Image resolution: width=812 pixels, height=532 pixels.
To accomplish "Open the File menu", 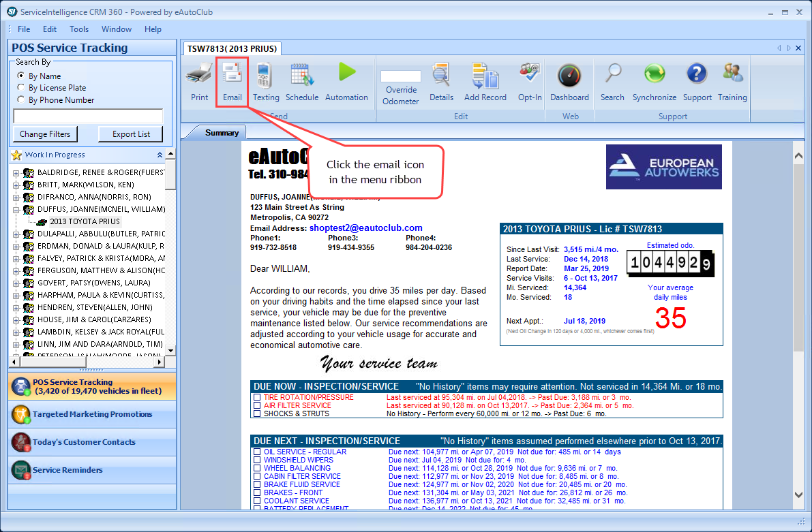I will (x=24, y=29).
